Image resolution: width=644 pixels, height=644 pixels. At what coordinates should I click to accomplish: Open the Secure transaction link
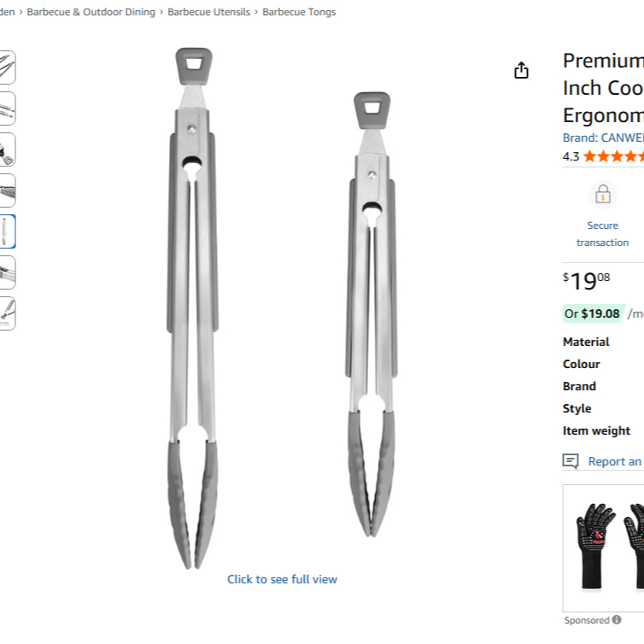pos(602,234)
